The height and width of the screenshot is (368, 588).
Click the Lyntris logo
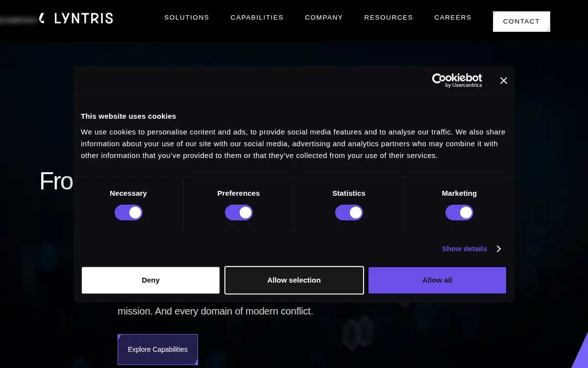(76, 19)
